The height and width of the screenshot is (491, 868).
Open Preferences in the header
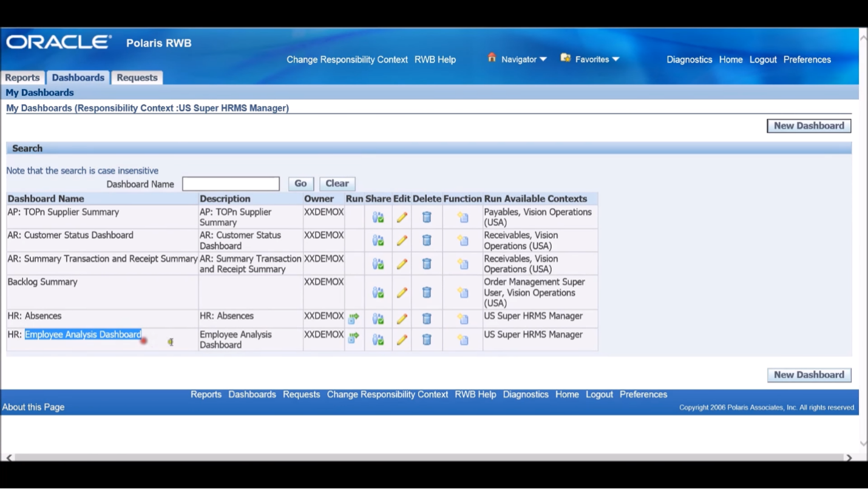[x=807, y=59]
